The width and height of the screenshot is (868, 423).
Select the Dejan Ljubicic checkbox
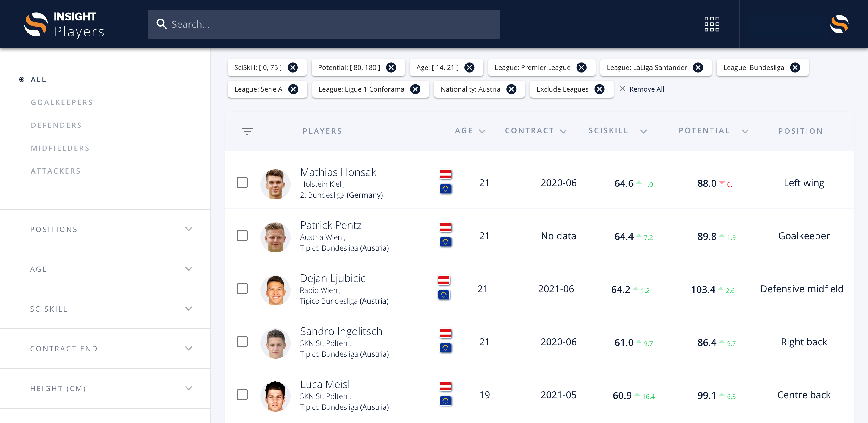242,289
